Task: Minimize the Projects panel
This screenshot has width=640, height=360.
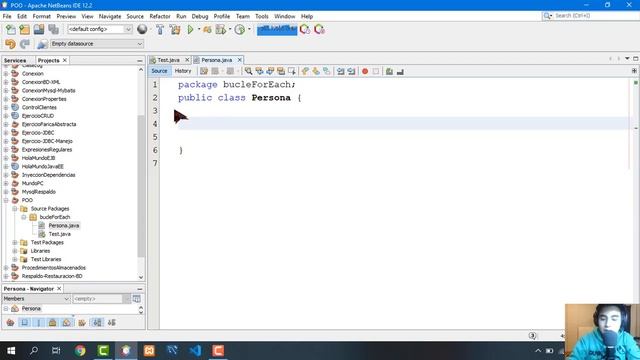Action: (140, 60)
